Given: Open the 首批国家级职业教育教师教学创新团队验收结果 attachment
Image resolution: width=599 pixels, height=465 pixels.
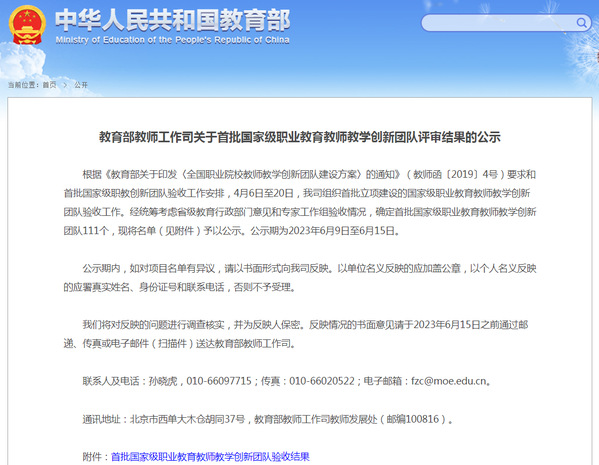Looking at the screenshot, I should pos(210,457).
